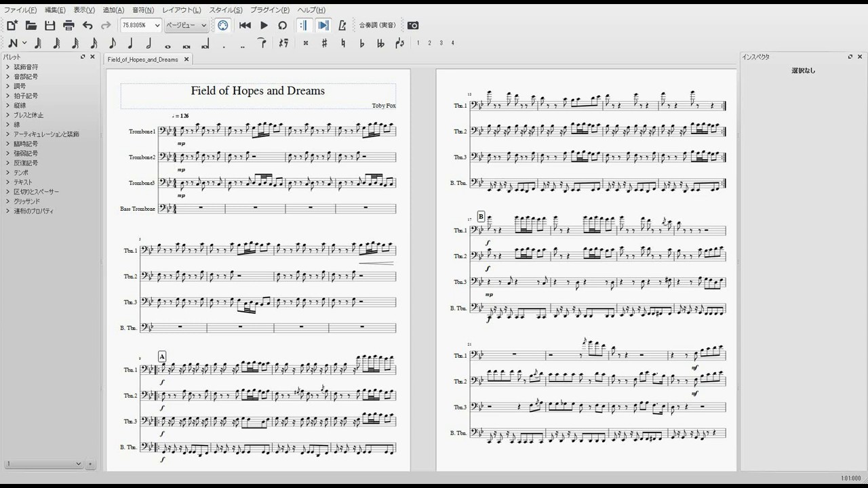
Task: Open image capture with the camera icon
Action: click(x=413, y=26)
